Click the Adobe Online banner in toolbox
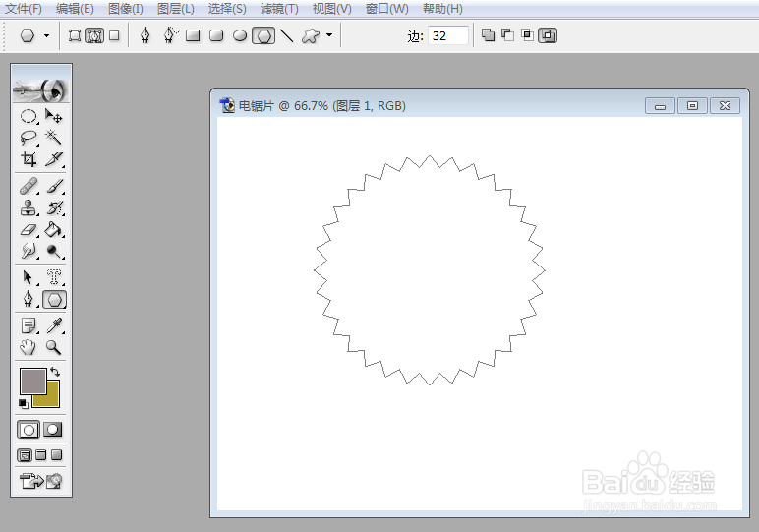The height and width of the screenshot is (532, 759). (x=41, y=90)
